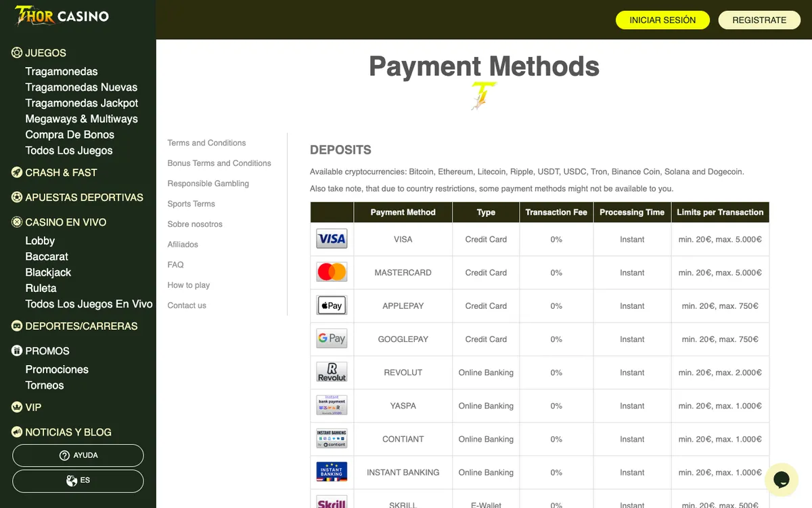Click the Casino En Vivo icon
Viewport: 812px width, 508px height.
(x=17, y=222)
